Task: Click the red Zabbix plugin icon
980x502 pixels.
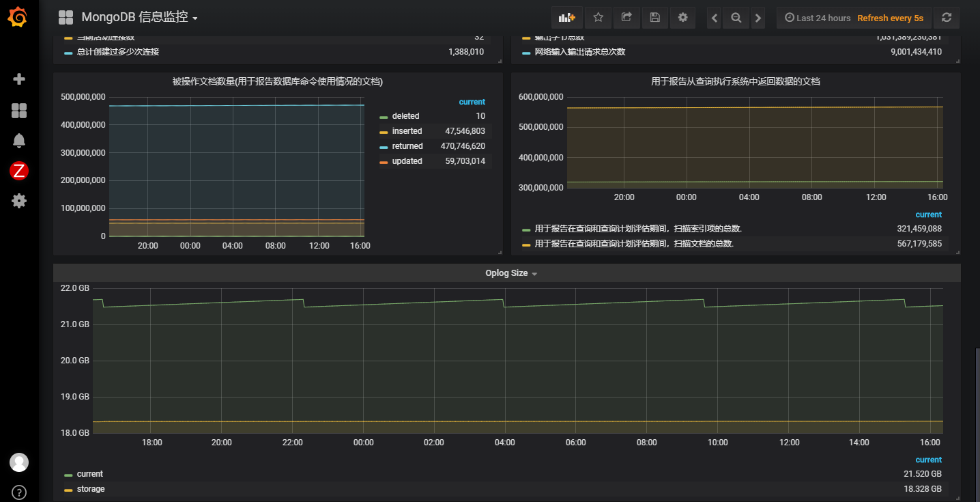Action: click(x=19, y=171)
